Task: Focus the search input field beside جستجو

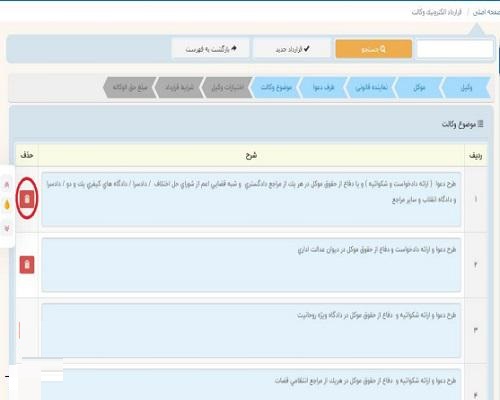Action: click(455, 49)
